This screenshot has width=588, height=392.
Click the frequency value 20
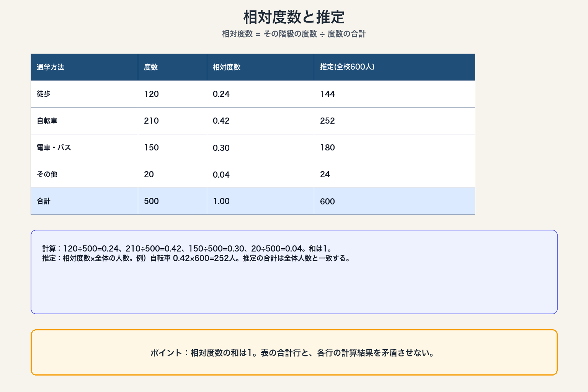tap(149, 174)
